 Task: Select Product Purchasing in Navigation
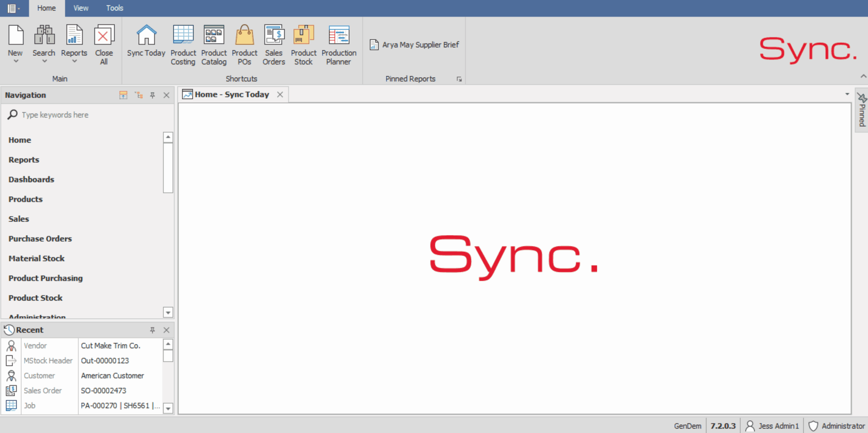[x=45, y=278]
